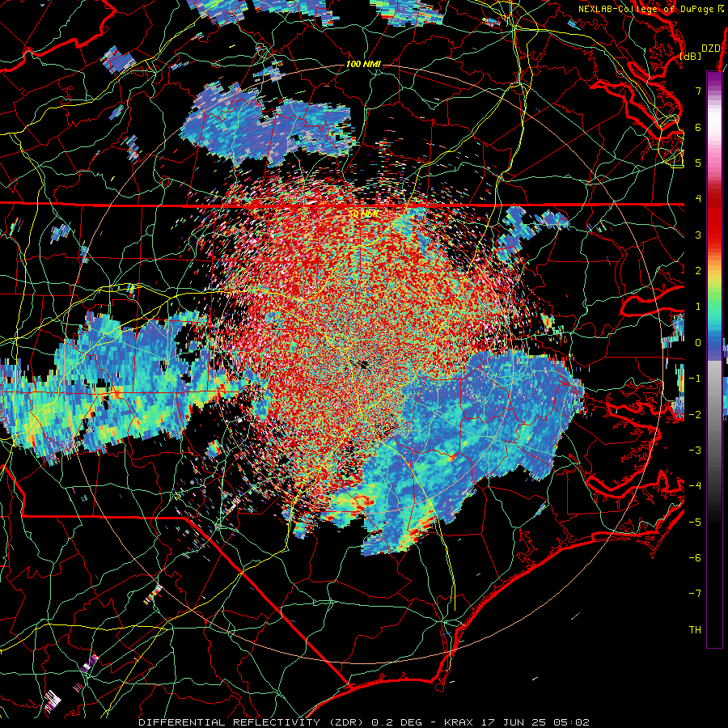Select the -1 value on the color scale

695,379
